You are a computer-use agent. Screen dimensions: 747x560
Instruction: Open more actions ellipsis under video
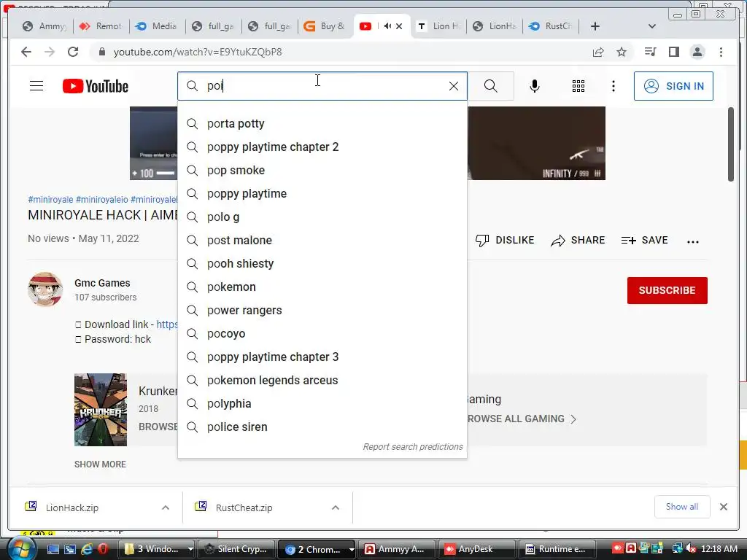693,242
